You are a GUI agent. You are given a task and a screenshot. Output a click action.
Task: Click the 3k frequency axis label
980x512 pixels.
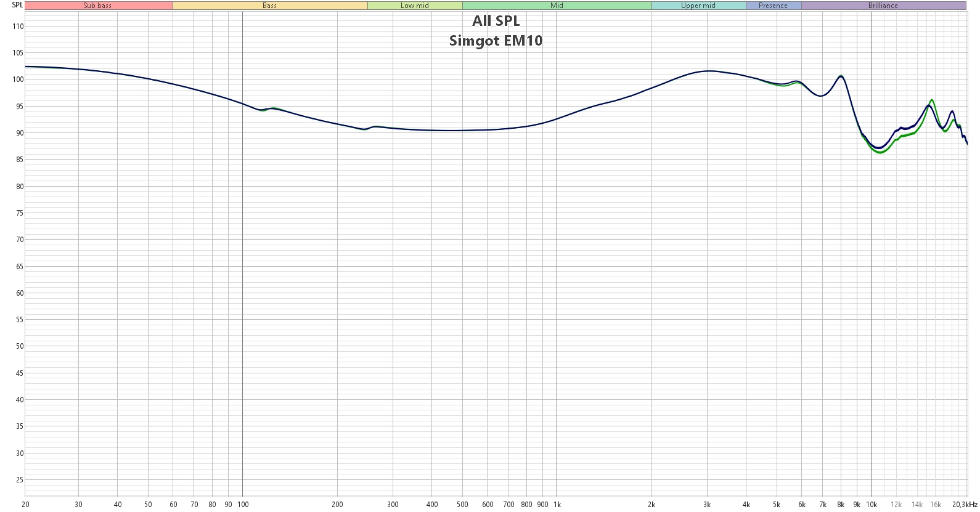(x=707, y=505)
